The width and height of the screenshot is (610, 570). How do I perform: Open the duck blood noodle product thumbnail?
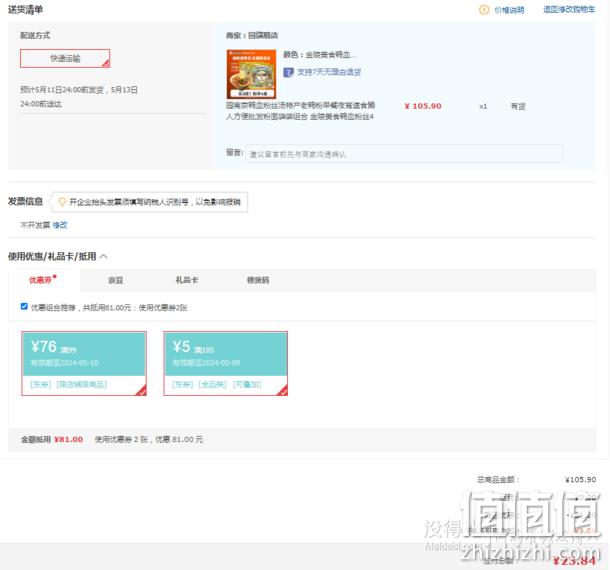click(x=252, y=74)
